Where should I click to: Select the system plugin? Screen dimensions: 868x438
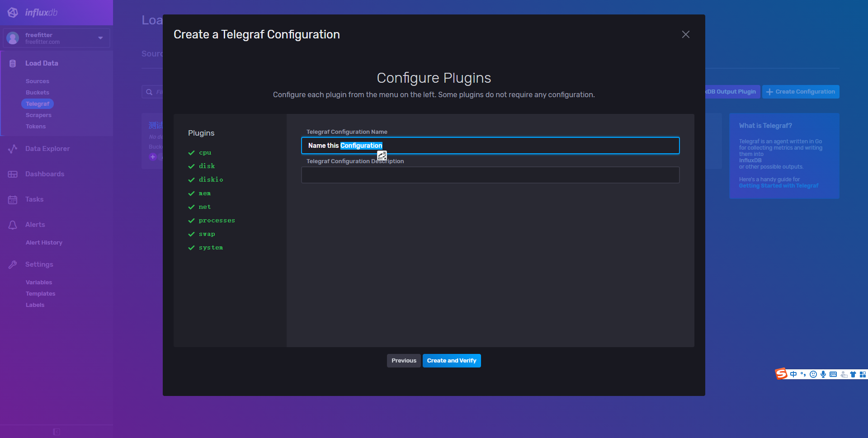coord(211,248)
